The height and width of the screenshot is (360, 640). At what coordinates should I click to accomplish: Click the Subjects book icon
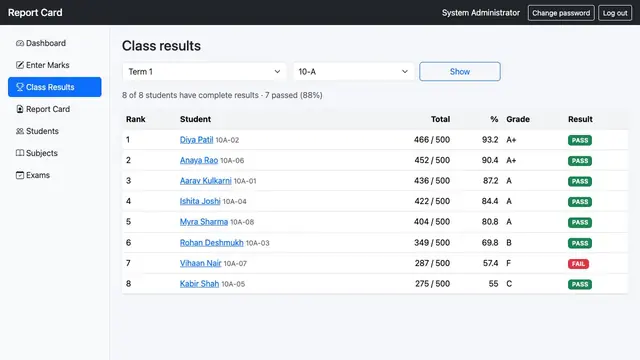pos(20,153)
